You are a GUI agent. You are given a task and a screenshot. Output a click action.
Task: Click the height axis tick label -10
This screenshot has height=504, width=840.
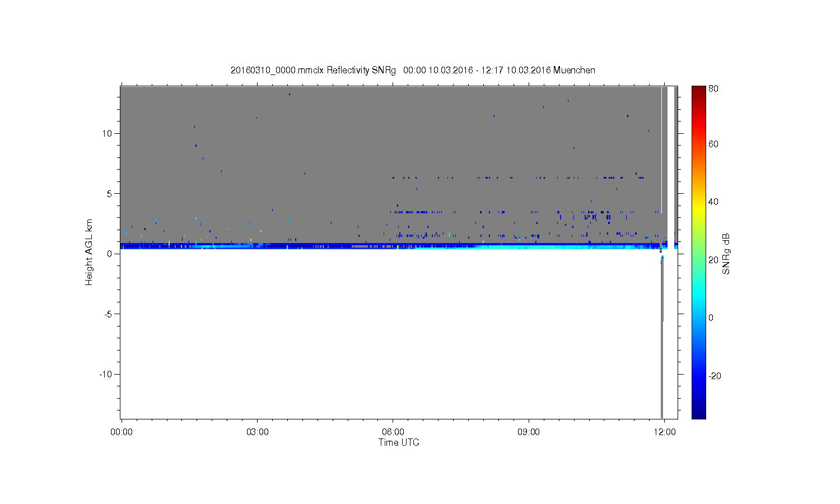pos(106,374)
